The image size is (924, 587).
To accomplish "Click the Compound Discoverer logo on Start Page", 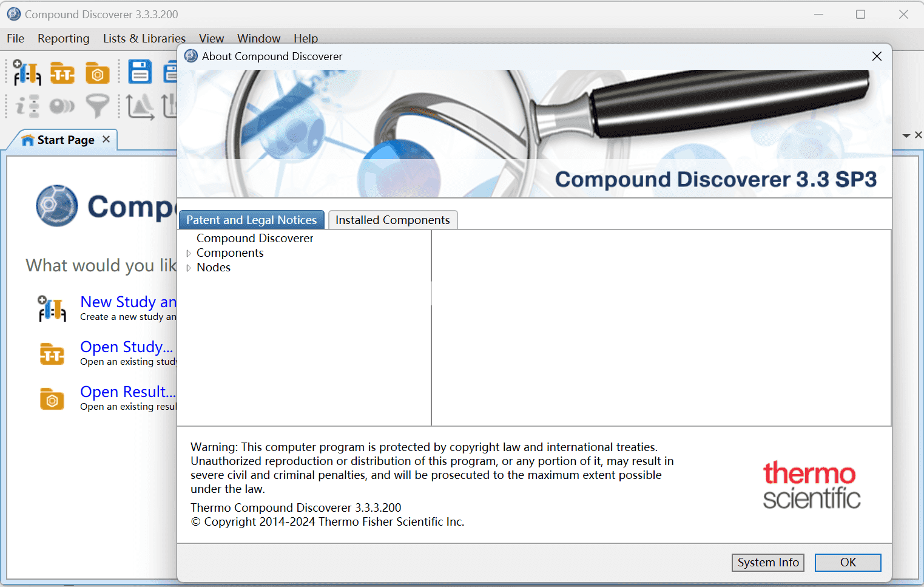I will pos(57,206).
